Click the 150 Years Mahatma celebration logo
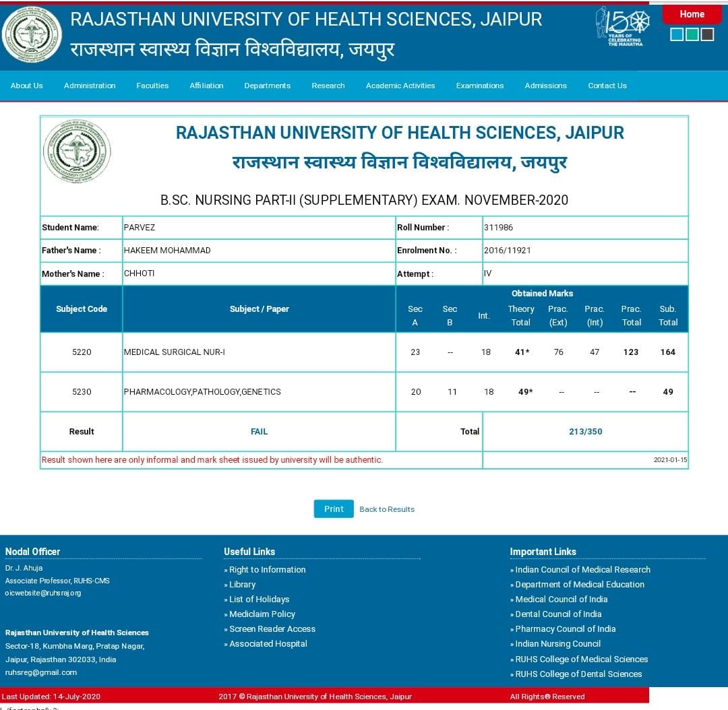The width and height of the screenshot is (728, 710). (622, 26)
